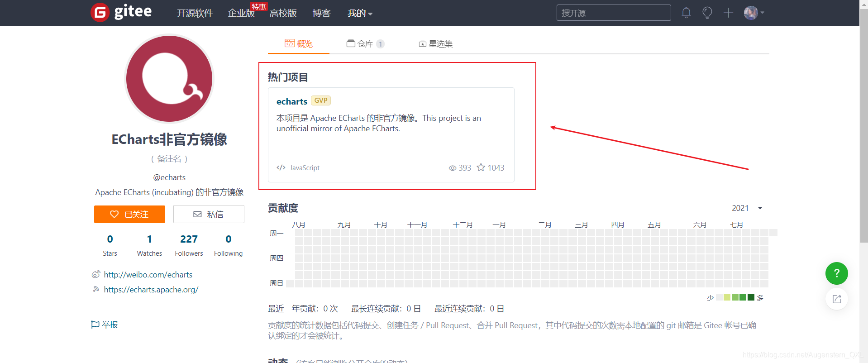Click the 已关注 follow button
The width and height of the screenshot is (868, 363).
coord(129,214)
